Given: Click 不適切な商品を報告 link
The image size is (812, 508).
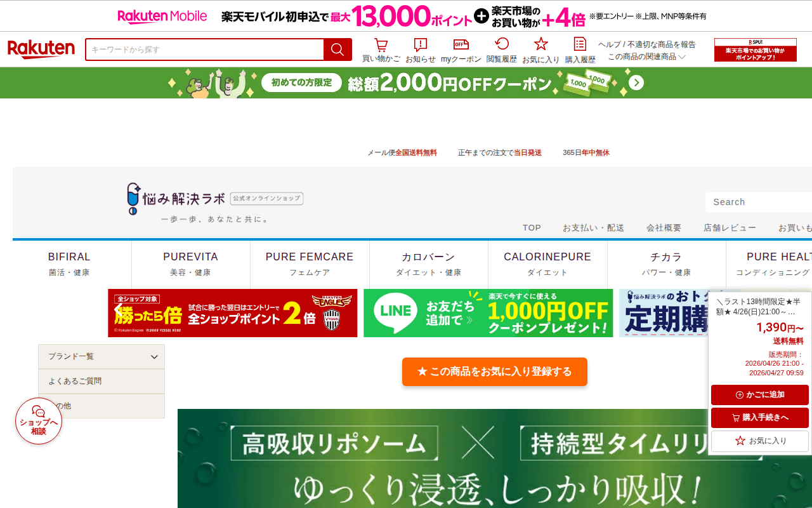Looking at the screenshot, I should (662, 44).
